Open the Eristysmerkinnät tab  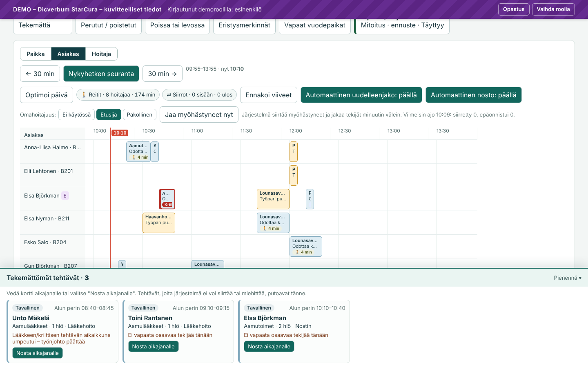245,25
